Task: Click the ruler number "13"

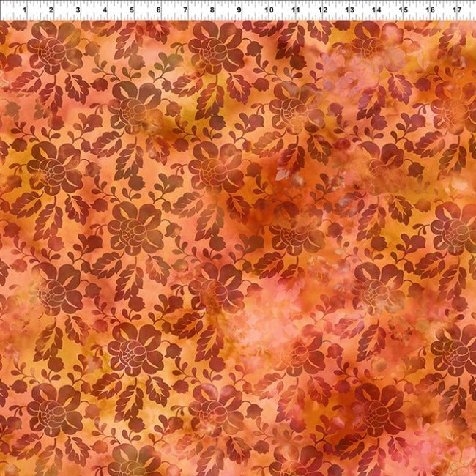Action: (349, 10)
